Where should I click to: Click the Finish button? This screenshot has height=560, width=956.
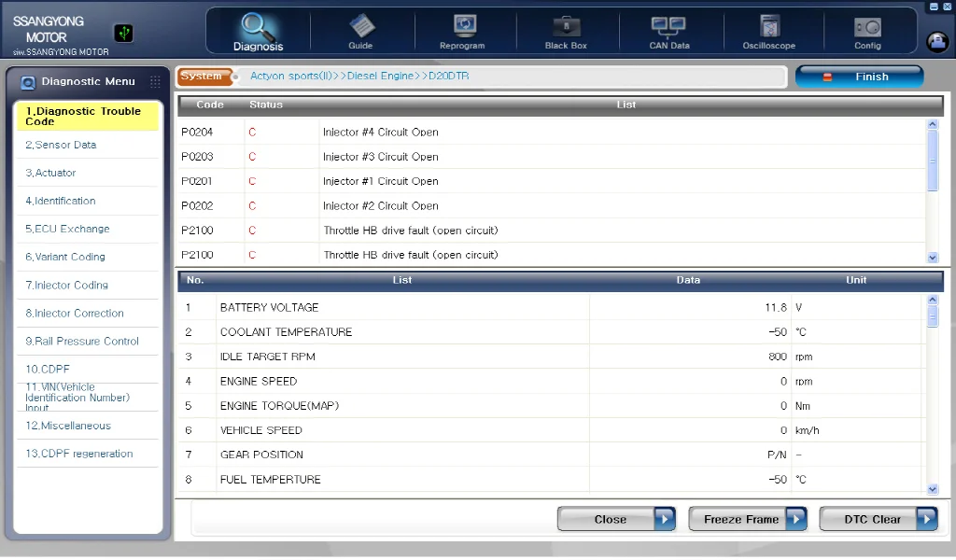point(860,77)
